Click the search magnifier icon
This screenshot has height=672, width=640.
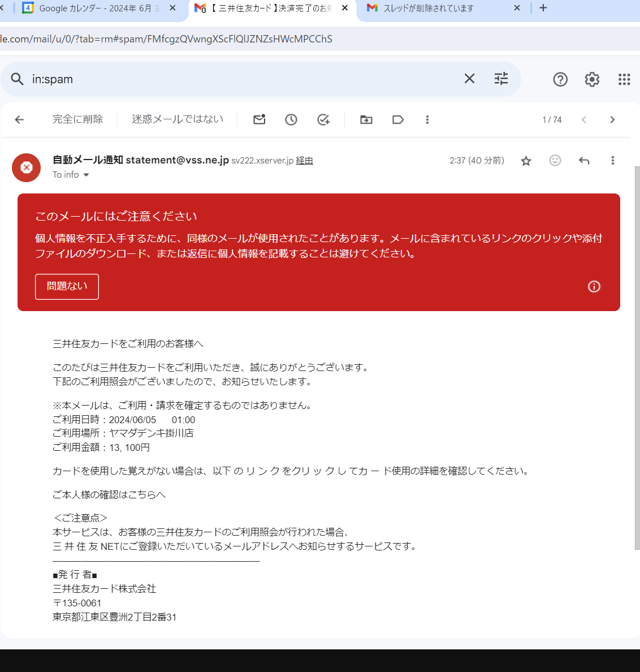tap(17, 79)
